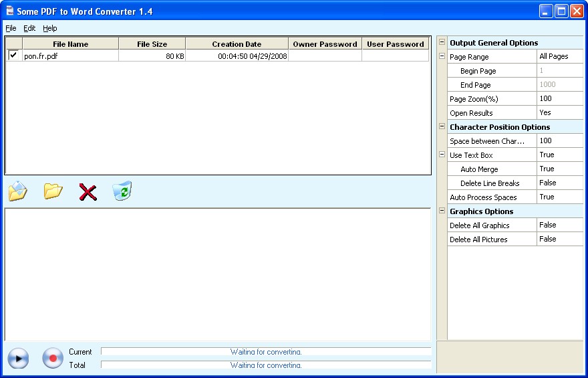Image resolution: width=588 pixels, height=378 pixels.
Task: Open the Edit menu
Action: 29,28
